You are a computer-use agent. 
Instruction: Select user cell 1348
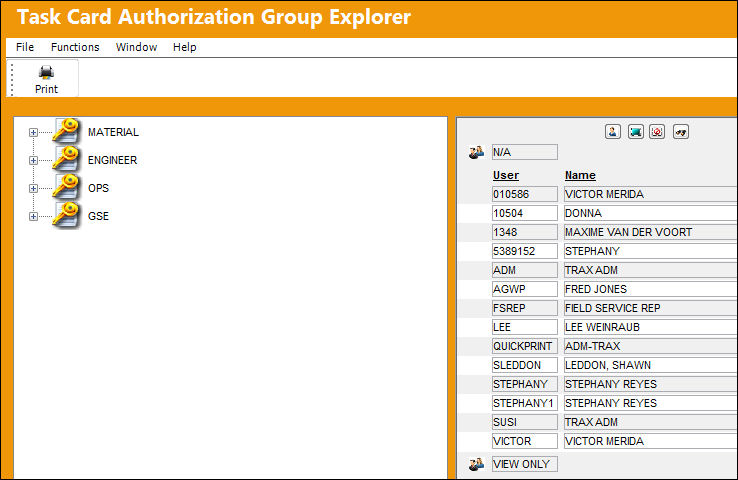525,232
